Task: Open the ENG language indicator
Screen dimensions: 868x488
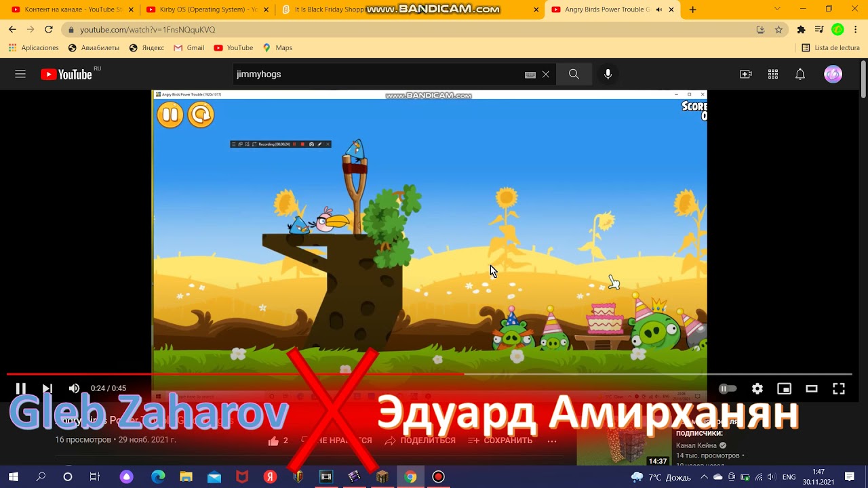Action: point(789,477)
